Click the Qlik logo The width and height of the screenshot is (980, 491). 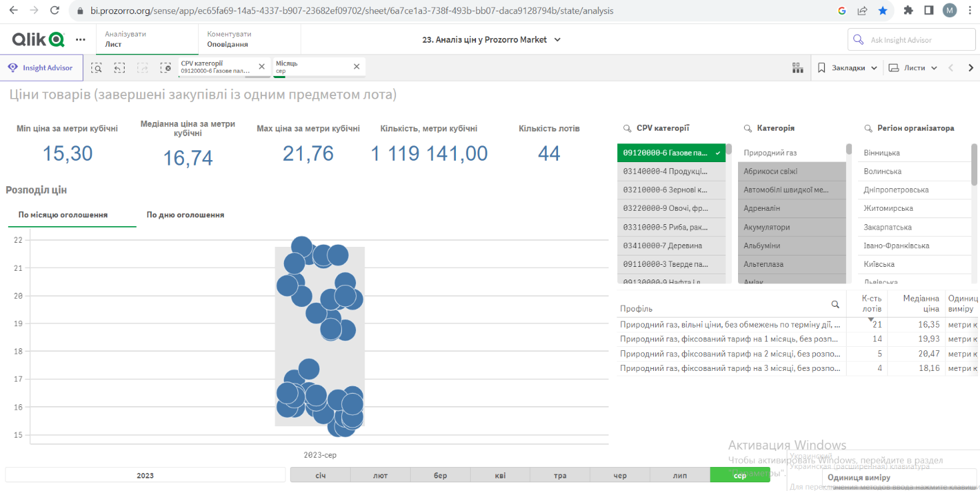click(38, 39)
